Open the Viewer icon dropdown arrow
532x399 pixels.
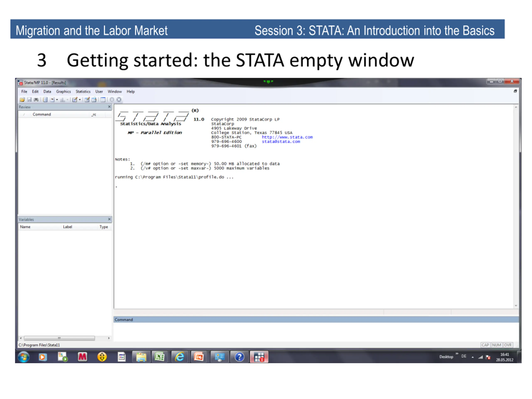(x=57, y=100)
